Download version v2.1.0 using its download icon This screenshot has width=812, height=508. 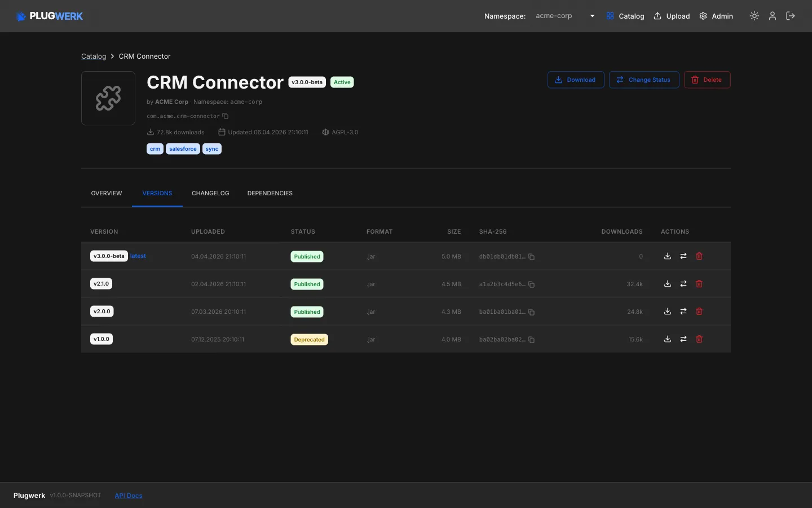pyautogui.click(x=667, y=284)
